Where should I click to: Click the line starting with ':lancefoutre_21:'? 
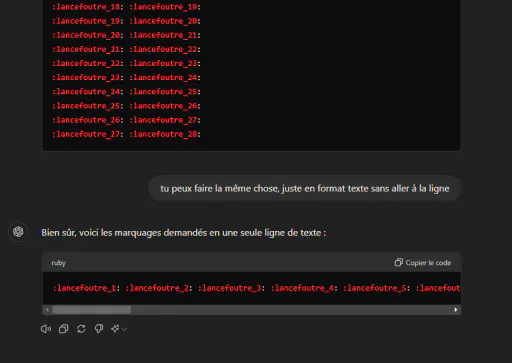click(126, 49)
